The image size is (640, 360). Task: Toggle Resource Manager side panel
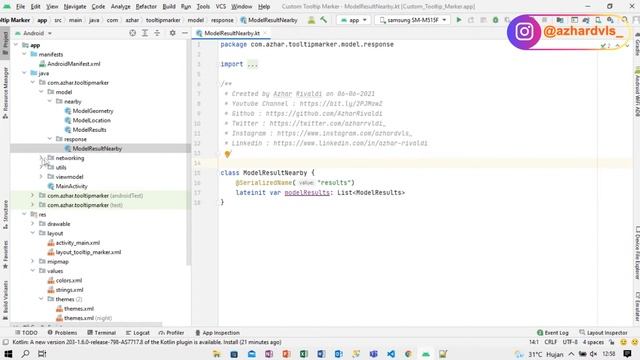(x=5, y=92)
